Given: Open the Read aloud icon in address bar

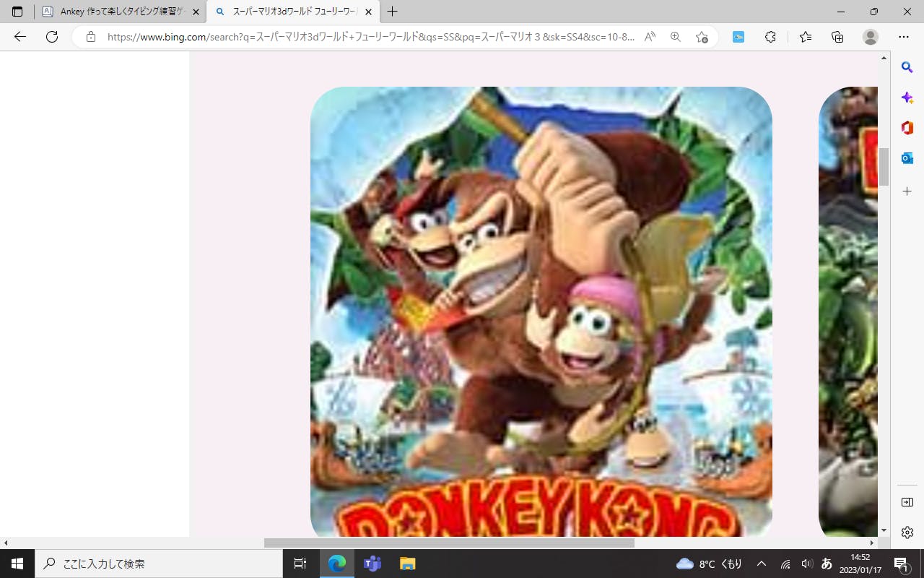Looking at the screenshot, I should (650, 37).
